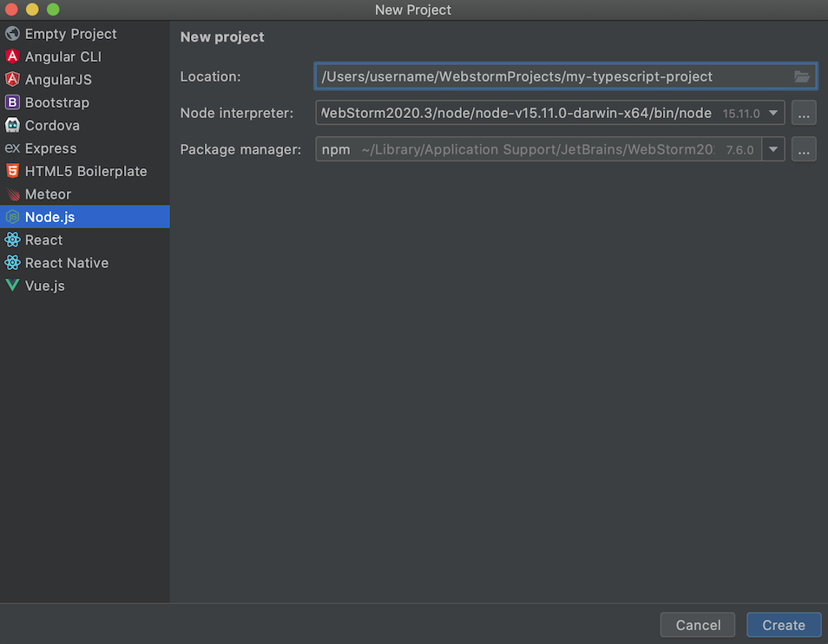Select the Meteor project type label
Image resolution: width=828 pixels, height=644 pixels.
point(48,194)
